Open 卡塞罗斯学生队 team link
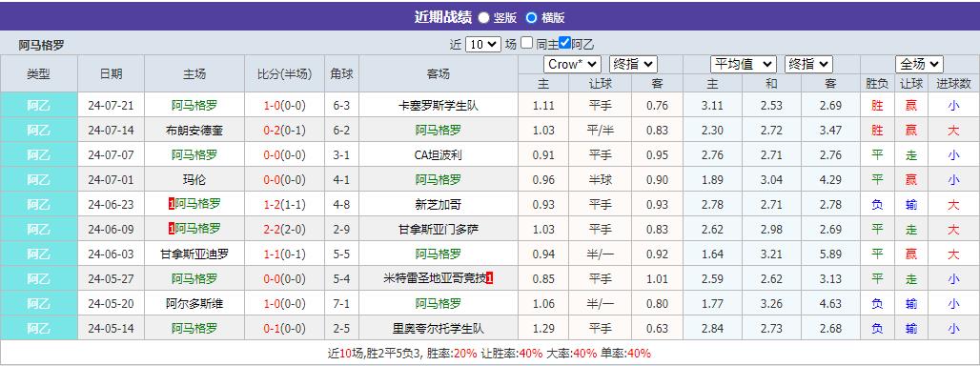 coord(439,106)
